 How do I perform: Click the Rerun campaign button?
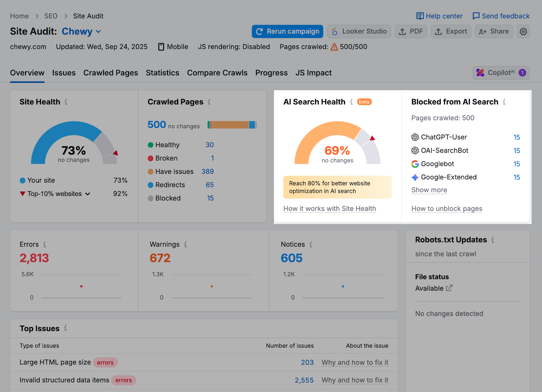click(287, 31)
